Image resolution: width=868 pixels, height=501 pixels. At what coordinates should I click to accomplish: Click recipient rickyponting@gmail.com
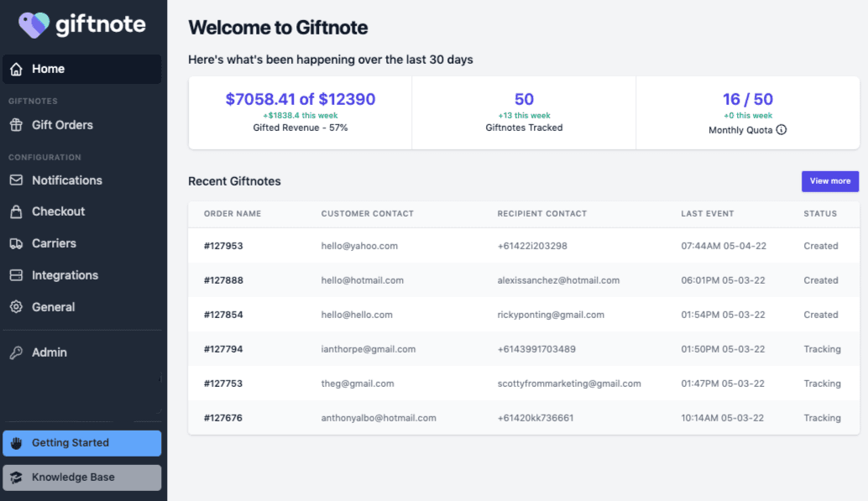click(x=550, y=315)
